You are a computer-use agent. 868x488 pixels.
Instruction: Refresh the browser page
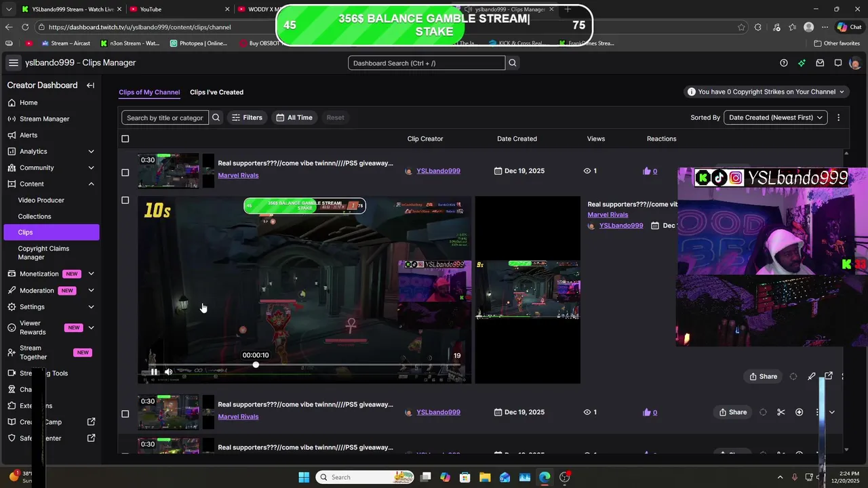point(25,27)
